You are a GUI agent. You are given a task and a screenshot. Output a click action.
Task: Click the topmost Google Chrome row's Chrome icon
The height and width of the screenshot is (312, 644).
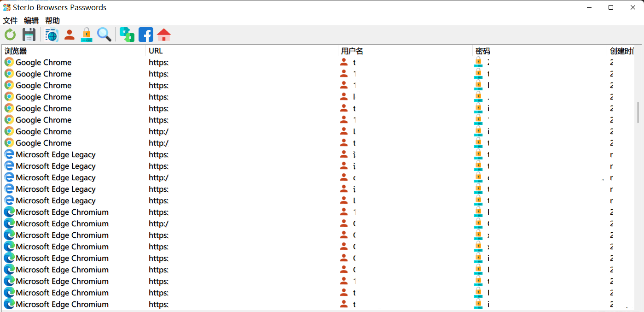coord(9,62)
